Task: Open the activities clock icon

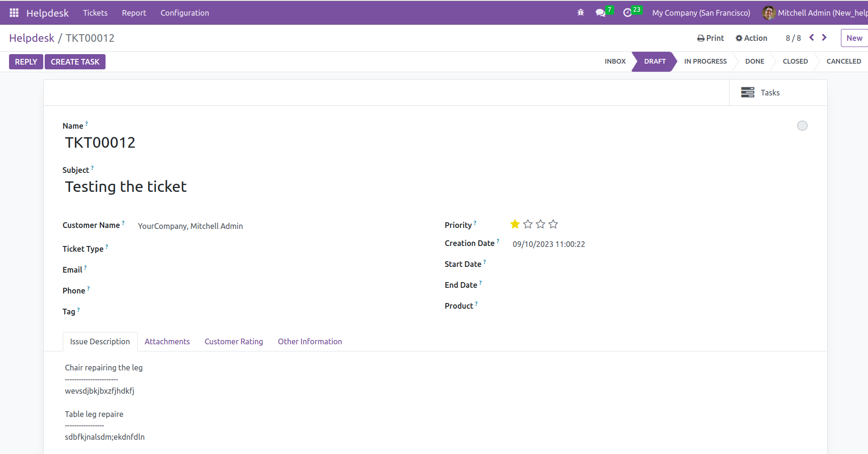Action: pyautogui.click(x=627, y=13)
